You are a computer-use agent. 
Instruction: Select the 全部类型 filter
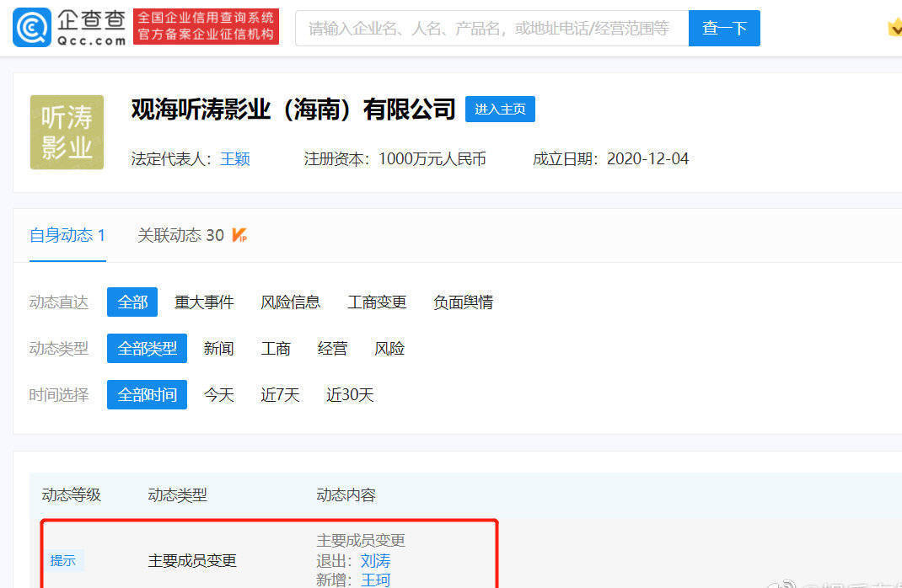click(x=147, y=348)
